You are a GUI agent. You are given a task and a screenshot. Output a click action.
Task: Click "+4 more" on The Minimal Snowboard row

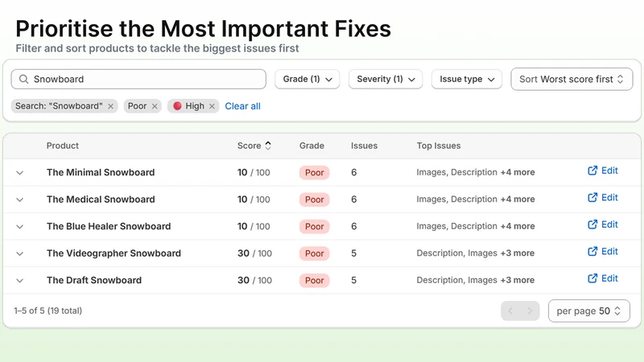518,172
